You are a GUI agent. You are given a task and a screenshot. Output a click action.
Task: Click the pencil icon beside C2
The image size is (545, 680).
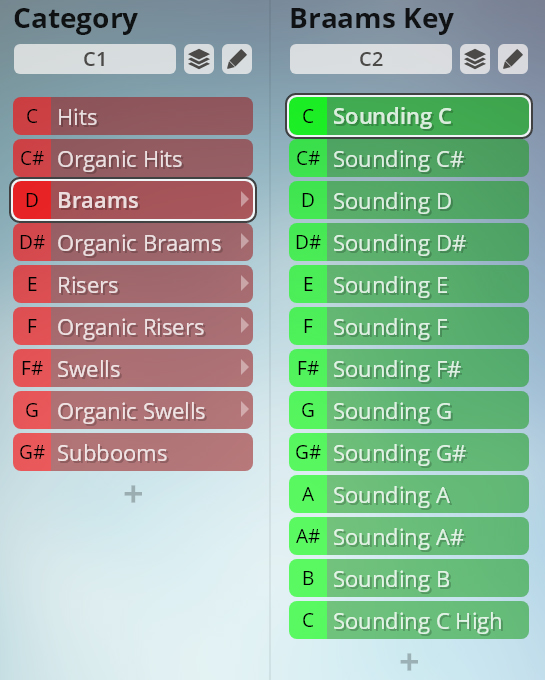click(513, 59)
